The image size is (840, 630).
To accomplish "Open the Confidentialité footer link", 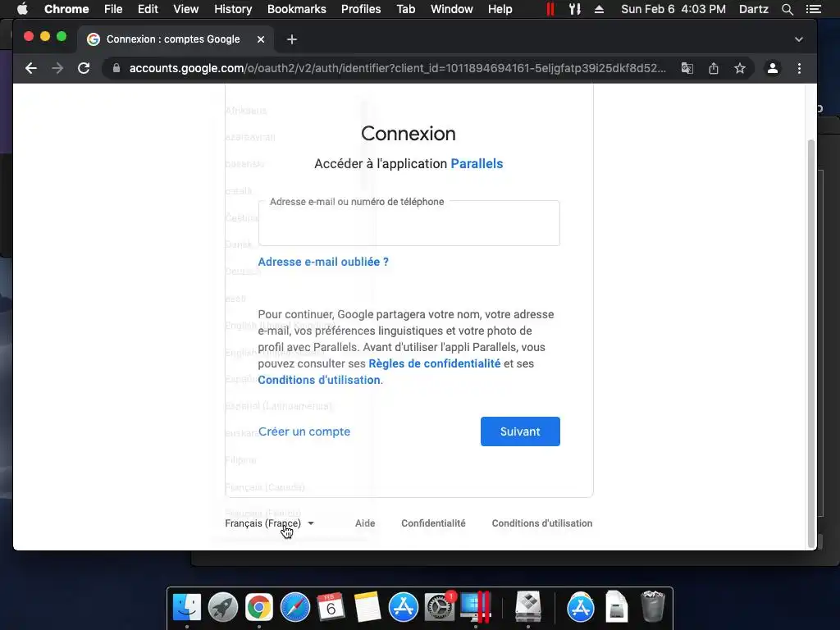I will click(433, 523).
